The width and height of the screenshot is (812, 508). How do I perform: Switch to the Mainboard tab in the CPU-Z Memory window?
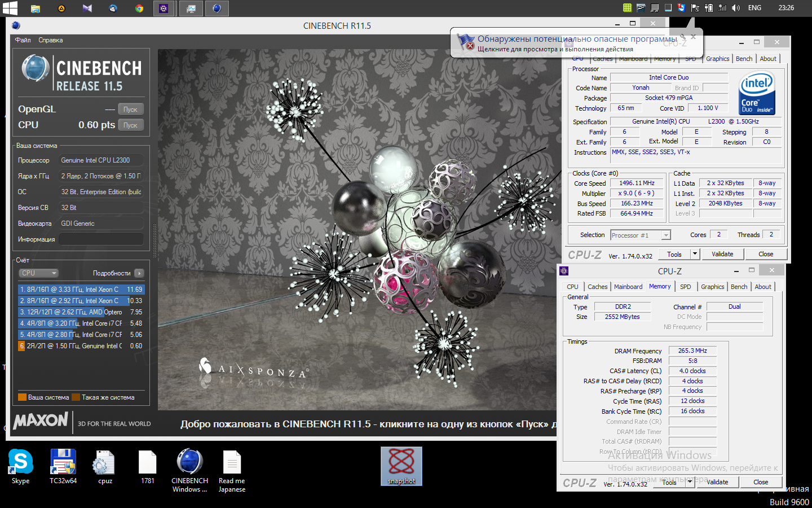628,287
